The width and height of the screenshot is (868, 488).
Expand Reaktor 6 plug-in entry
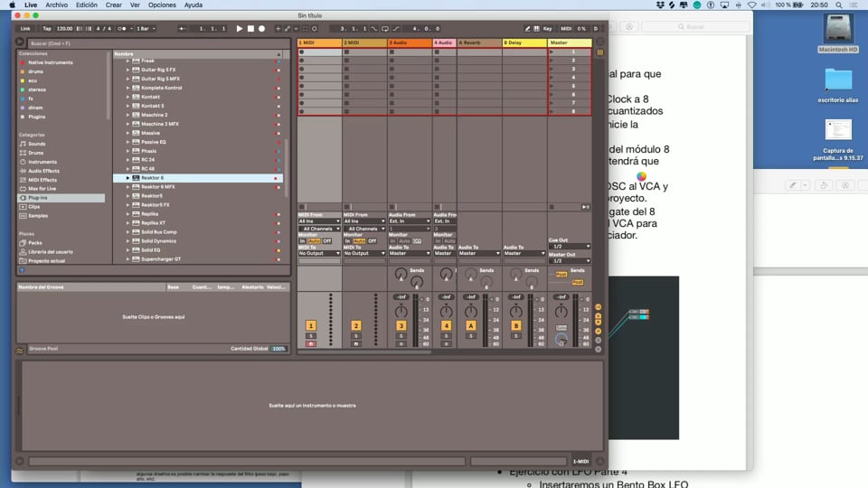click(127, 178)
